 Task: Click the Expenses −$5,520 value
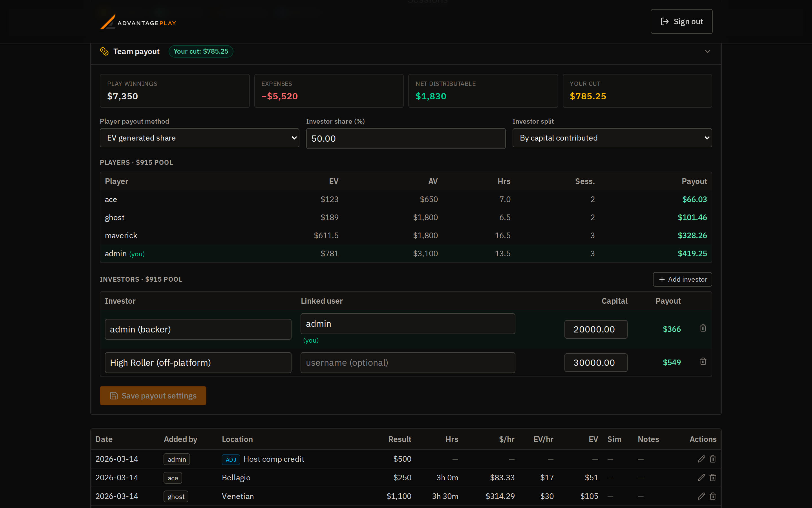tap(279, 97)
